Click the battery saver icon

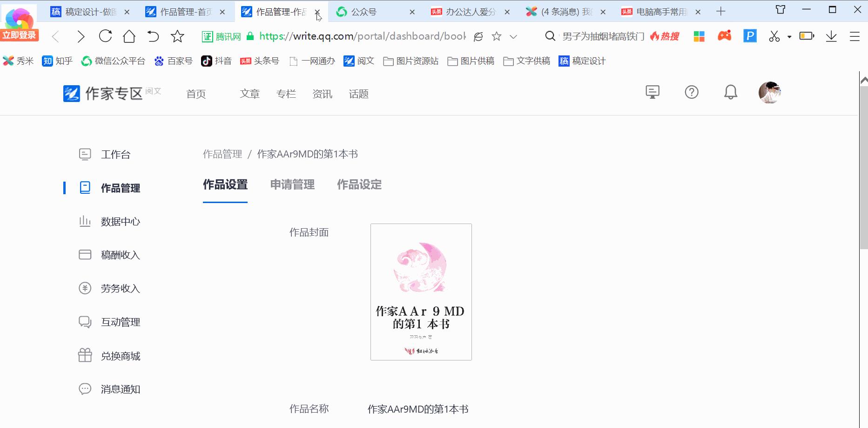click(x=807, y=36)
